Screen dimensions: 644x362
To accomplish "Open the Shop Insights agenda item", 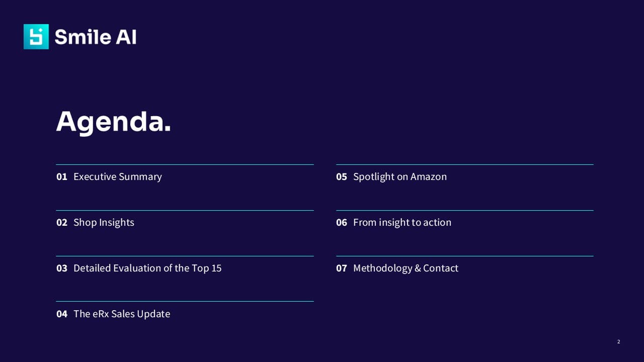I will tap(104, 222).
